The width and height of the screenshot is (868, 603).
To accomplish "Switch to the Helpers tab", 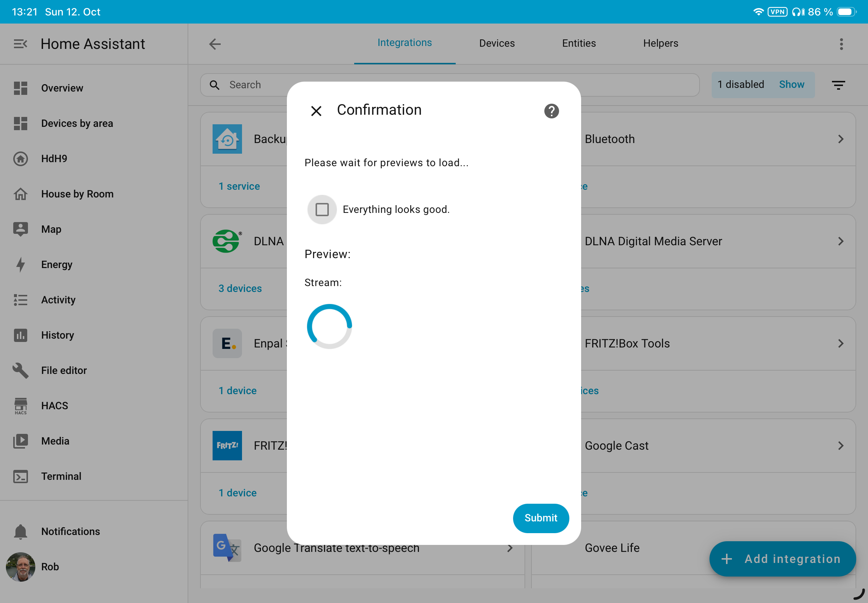I will pyautogui.click(x=660, y=43).
